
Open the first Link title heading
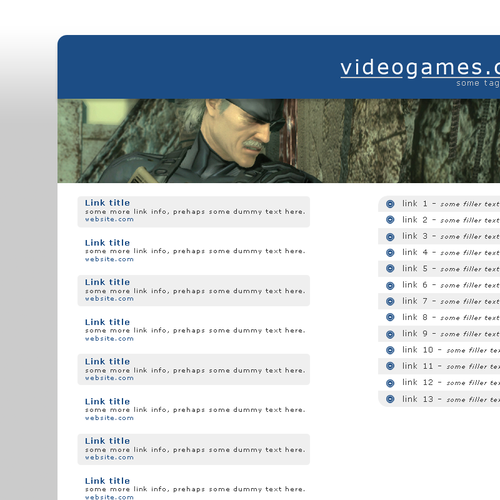[107, 203]
